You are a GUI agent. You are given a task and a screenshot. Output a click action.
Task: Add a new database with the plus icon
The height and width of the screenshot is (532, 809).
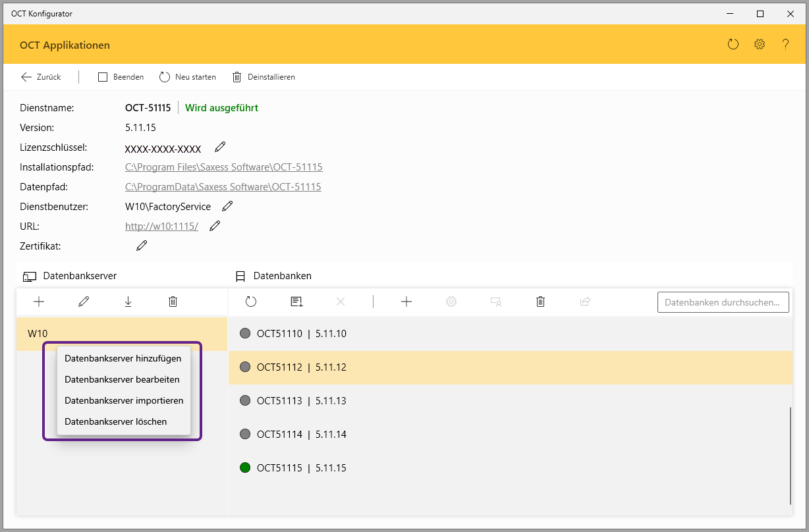[406, 302]
